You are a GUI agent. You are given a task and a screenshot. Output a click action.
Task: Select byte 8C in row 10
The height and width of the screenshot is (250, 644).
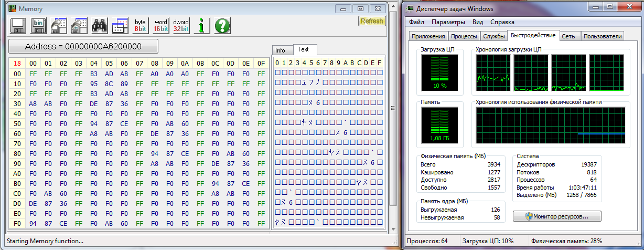[x=109, y=84]
